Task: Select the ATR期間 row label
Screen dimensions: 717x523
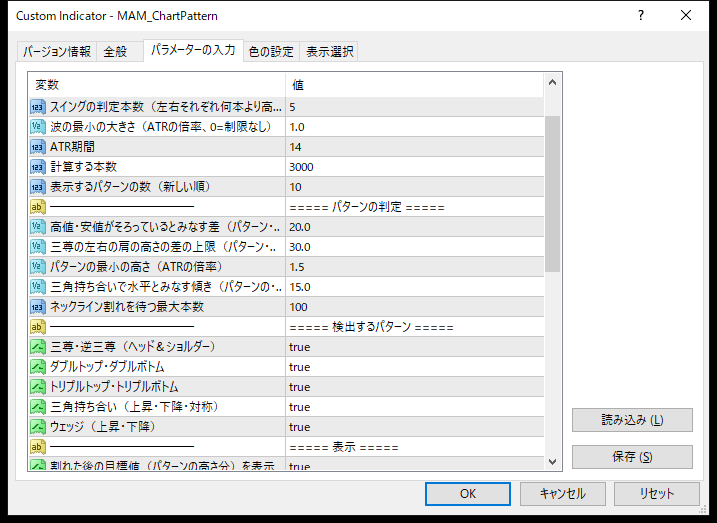Action: pyautogui.click(x=72, y=147)
